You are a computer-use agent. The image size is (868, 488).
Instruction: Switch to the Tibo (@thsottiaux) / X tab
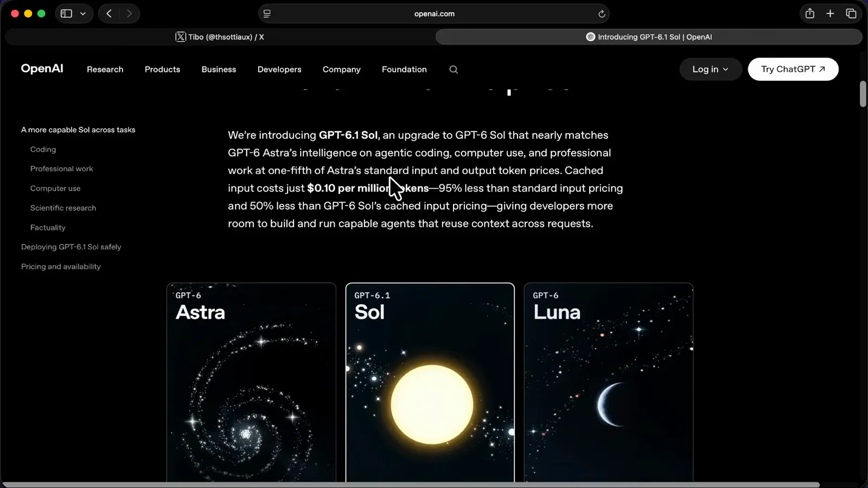[220, 37]
